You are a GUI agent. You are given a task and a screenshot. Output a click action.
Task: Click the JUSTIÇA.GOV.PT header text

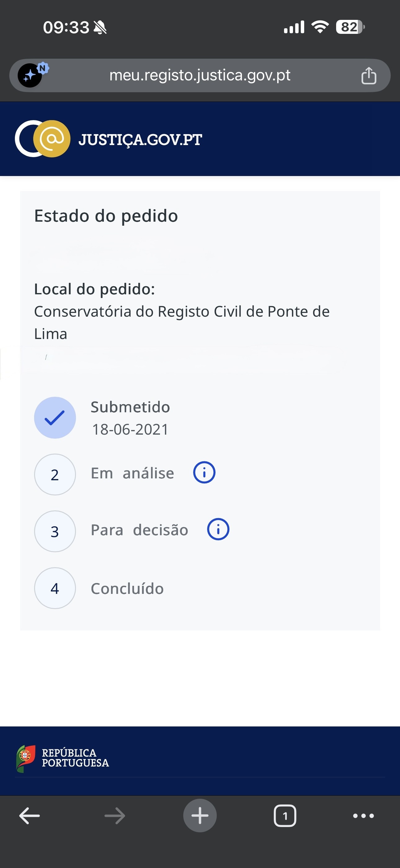pyautogui.click(x=140, y=139)
